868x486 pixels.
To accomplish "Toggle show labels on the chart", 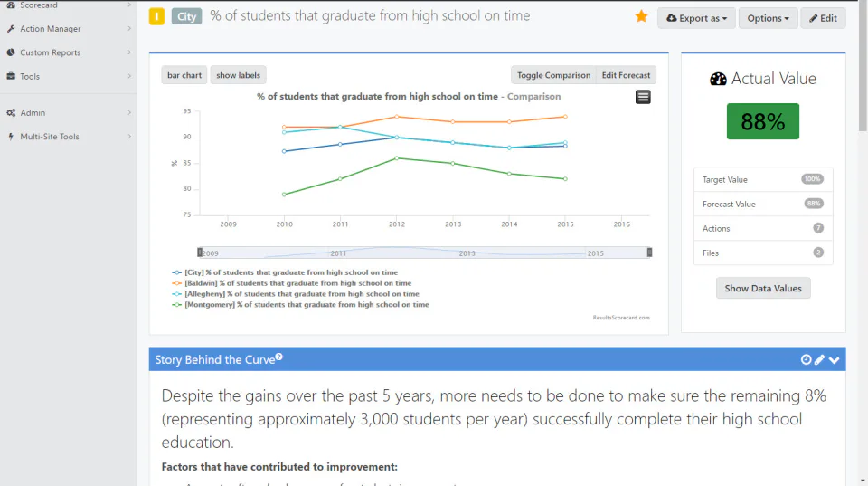I will coord(238,75).
